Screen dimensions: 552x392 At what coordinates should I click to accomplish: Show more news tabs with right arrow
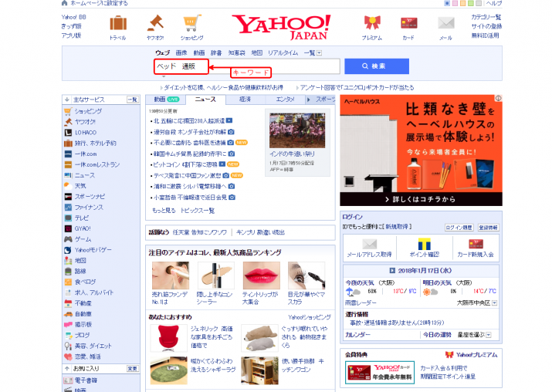pos(308,100)
